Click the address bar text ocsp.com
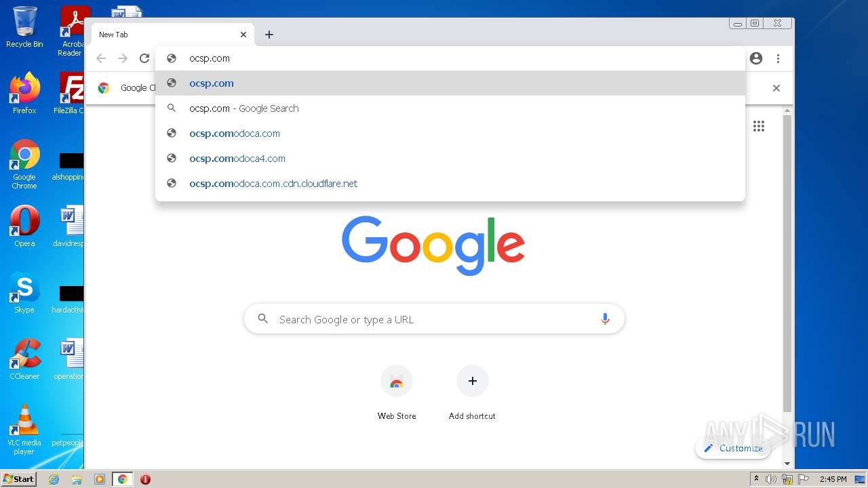Viewport: 868px width, 488px height. (x=210, y=58)
